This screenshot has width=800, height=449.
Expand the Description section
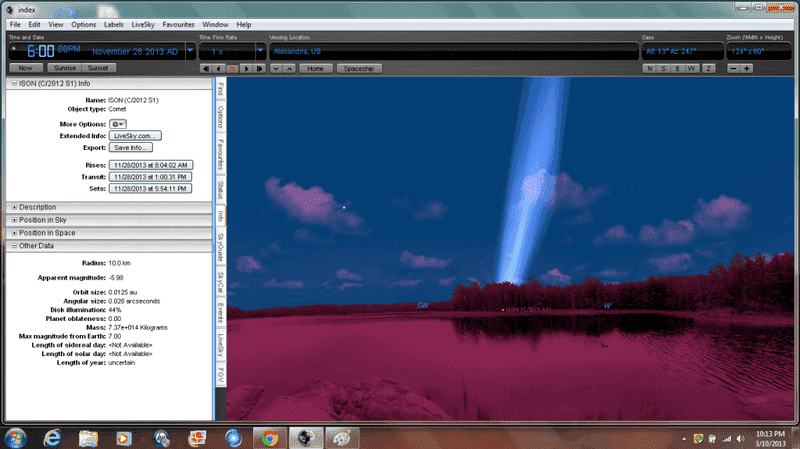[14, 207]
